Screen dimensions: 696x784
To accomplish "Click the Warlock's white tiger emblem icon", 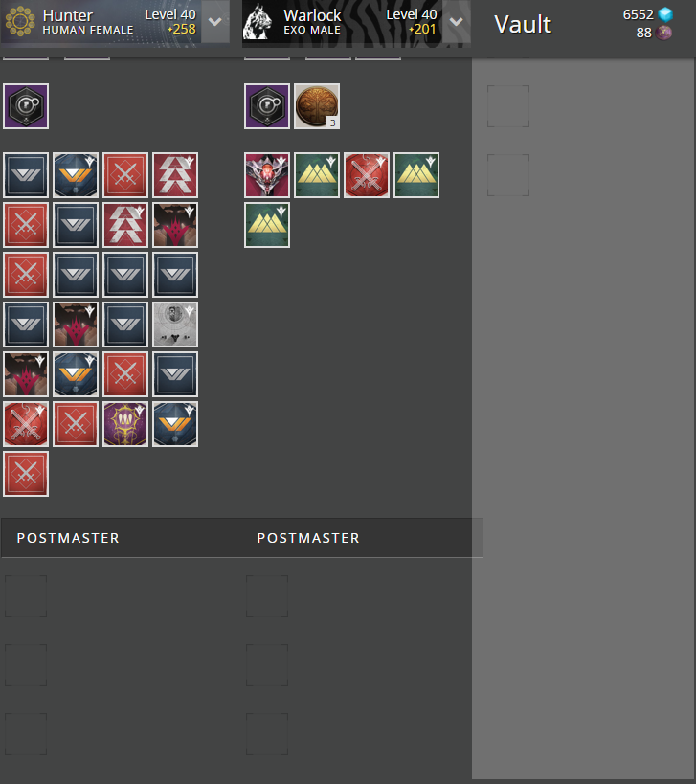I will click(258, 21).
